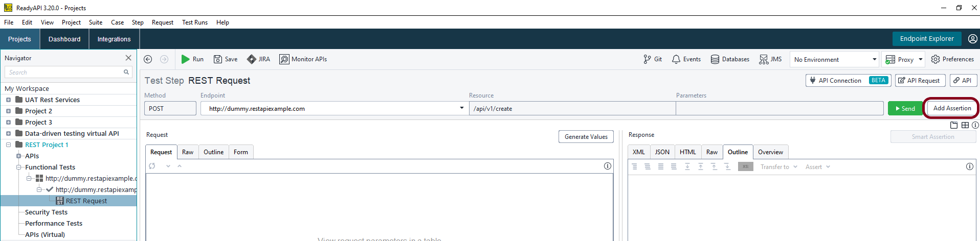Screen dimensions: 980x241
Task: Open the JIRA integration icon
Action: pos(251,59)
